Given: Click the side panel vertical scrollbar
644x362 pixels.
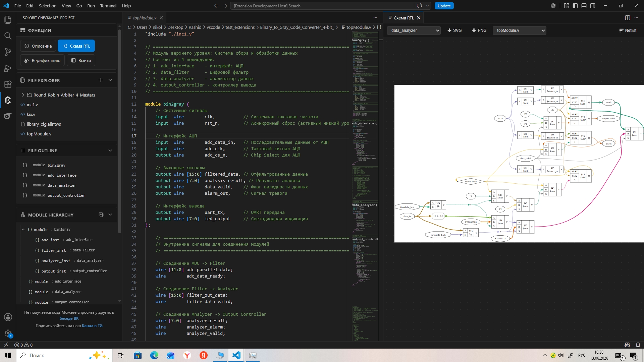Looking at the screenshot, I should click(119, 131).
